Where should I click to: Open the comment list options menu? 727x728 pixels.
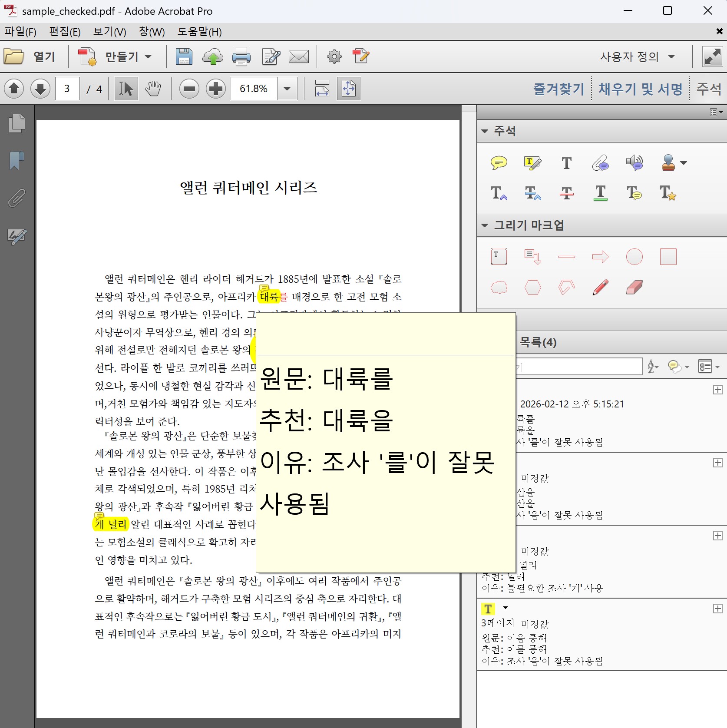(709, 367)
